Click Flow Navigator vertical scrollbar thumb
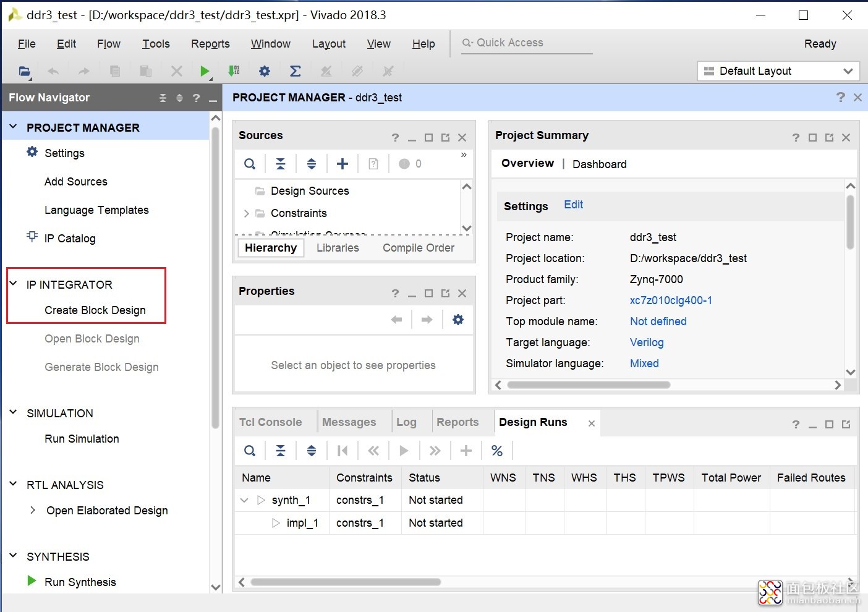 tap(215, 278)
